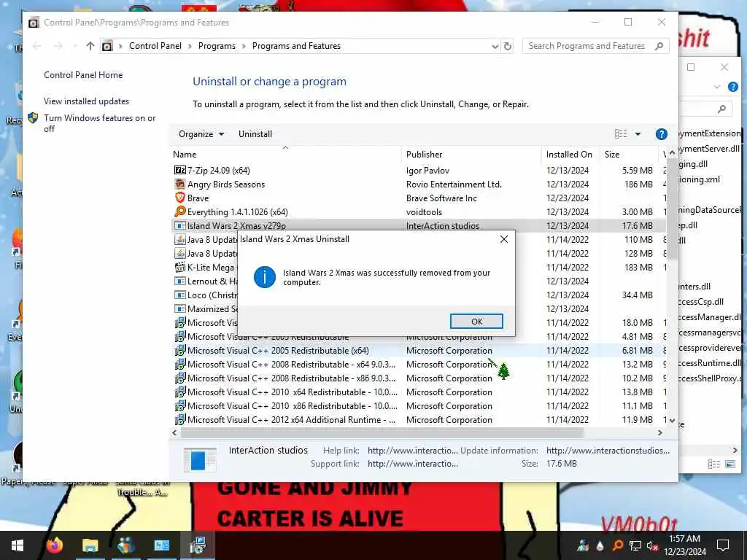Go to Control Panel Home
Viewport: 747px width, 560px height.
[x=83, y=75]
